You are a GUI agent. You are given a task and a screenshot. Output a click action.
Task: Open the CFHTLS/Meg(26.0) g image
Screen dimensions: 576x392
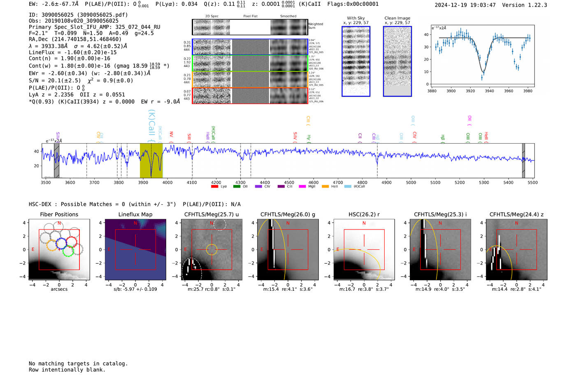pos(288,250)
